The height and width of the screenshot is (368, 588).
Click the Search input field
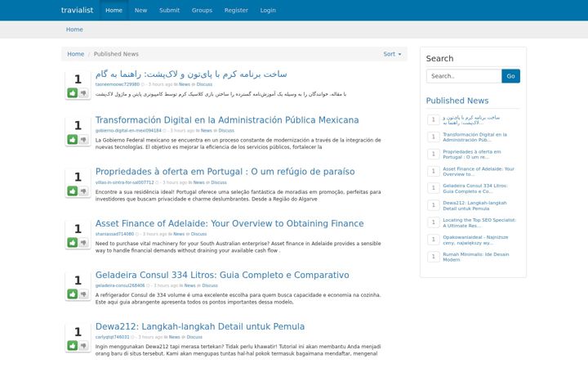tap(464, 76)
